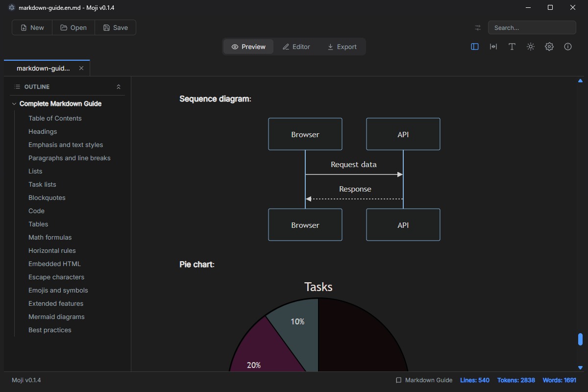Toggle the outline sidebar panel icon
588x392 pixels.
(x=475, y=47)
